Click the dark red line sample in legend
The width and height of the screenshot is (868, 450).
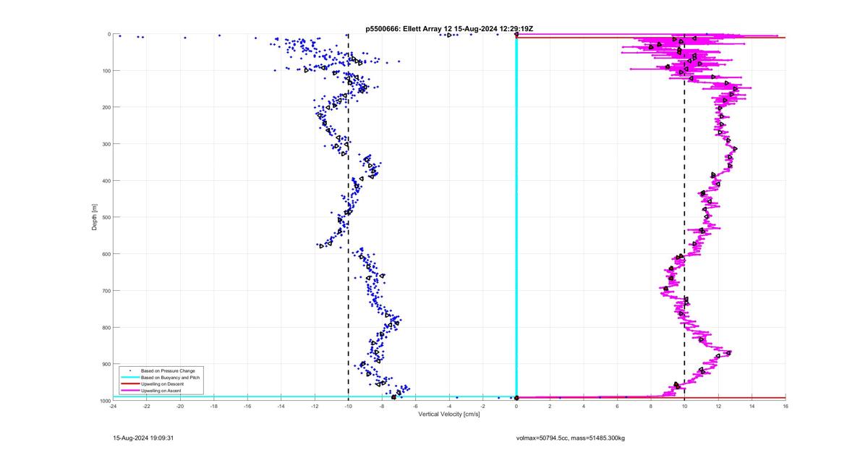point(129,384)
